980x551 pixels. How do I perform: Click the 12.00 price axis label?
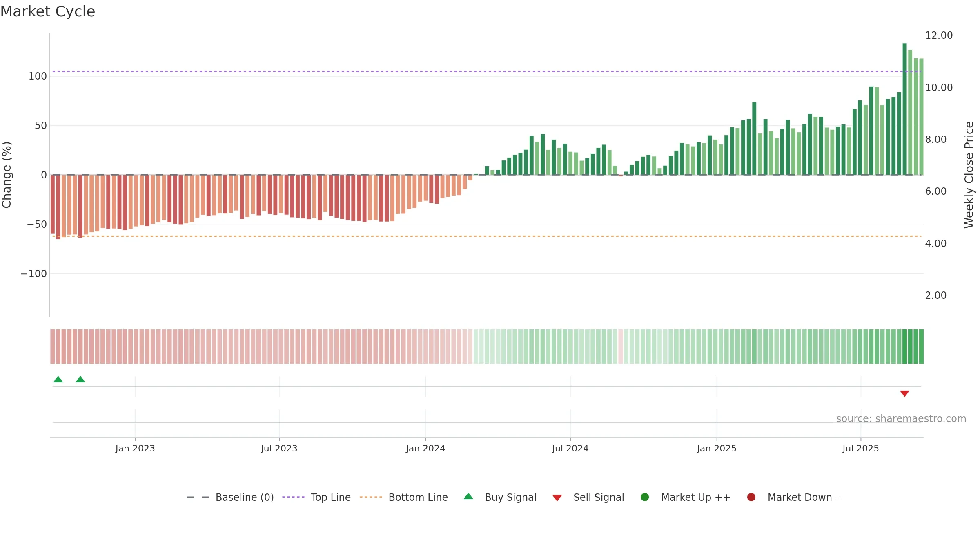click(939, 36)
